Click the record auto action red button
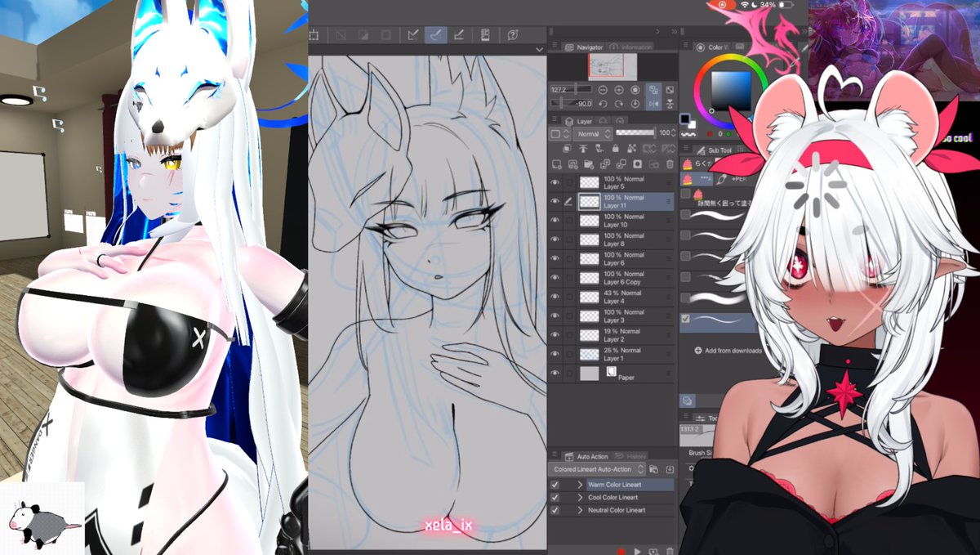The height and width of the screenshot is (555, 980). coord(621,551)
